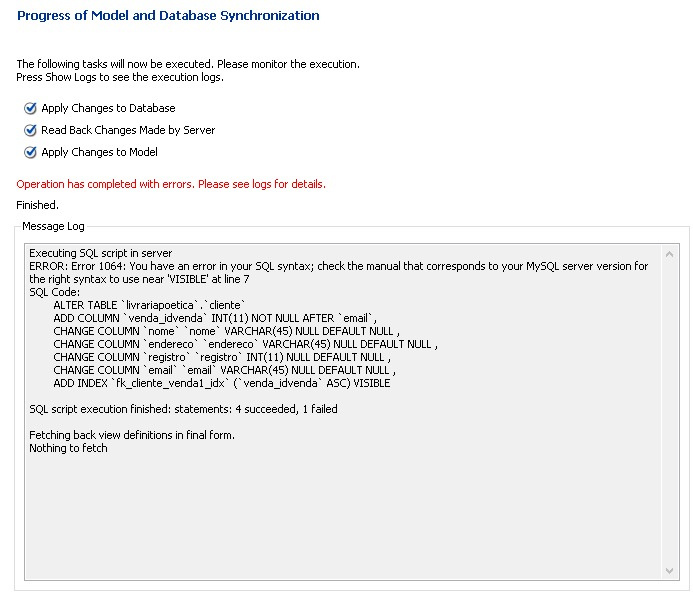Click the message log scroll down arrow
693x596 pixels.
(x=669, y=570)
